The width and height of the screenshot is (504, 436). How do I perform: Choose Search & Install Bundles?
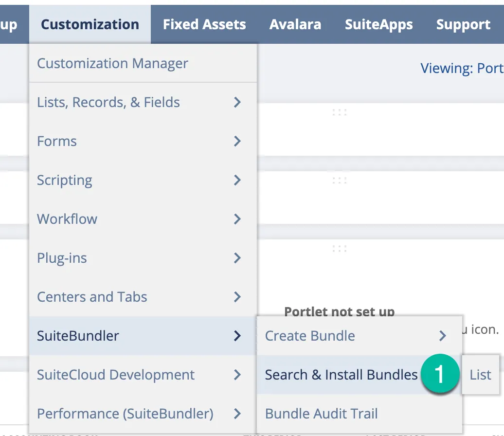point(360,375)
